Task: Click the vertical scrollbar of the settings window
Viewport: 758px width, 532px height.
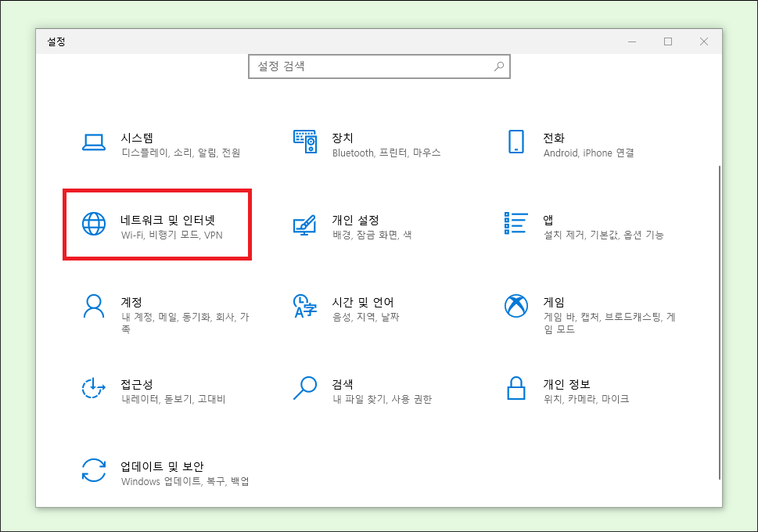Action: [720, 322]
